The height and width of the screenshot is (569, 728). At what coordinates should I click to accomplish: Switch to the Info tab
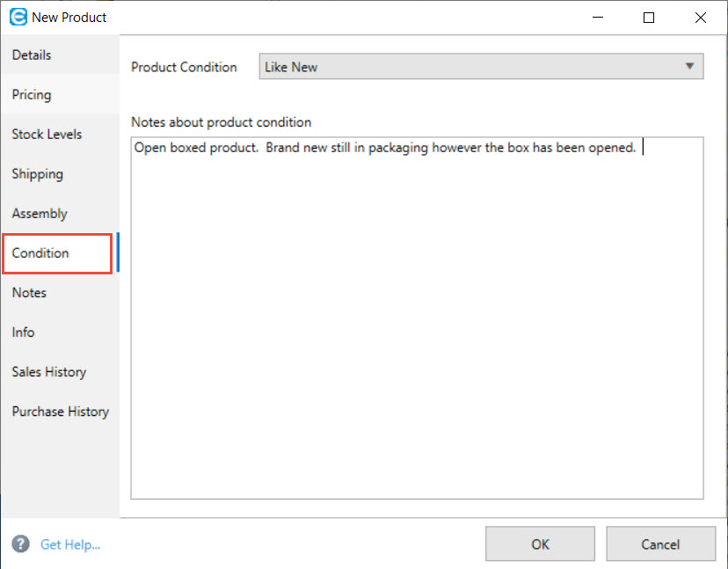coord(24,332)
